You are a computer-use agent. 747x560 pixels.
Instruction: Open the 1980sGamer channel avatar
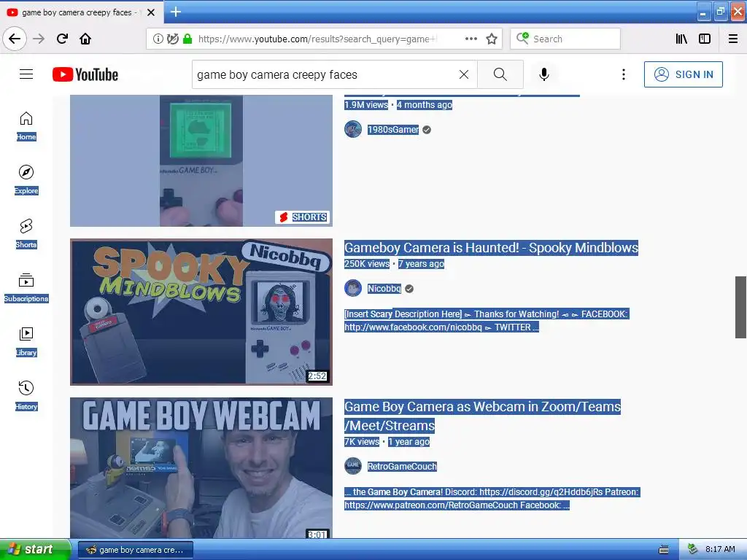click(353, 129)
